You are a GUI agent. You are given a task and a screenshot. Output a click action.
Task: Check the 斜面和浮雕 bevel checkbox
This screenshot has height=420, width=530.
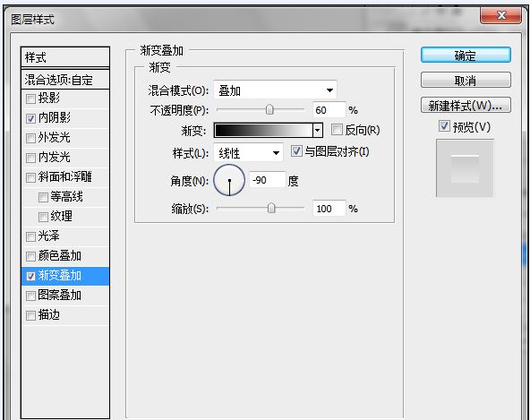30,177
